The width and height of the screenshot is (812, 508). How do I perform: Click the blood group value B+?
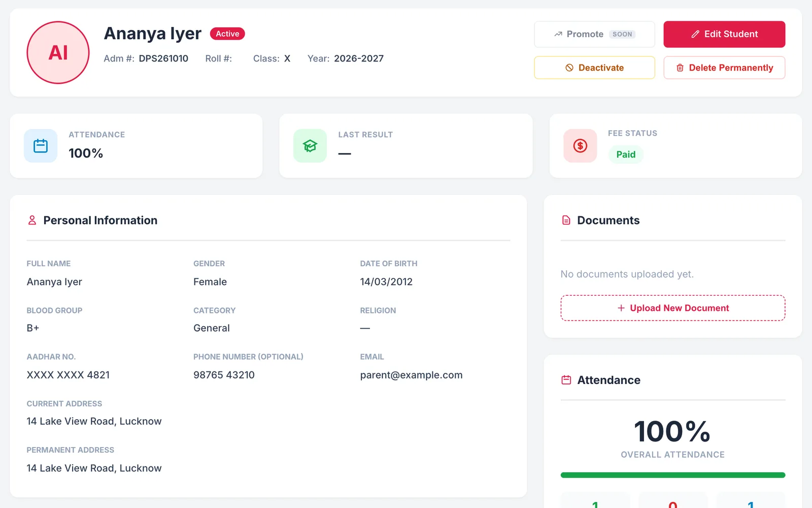click(x=33, y=328)
